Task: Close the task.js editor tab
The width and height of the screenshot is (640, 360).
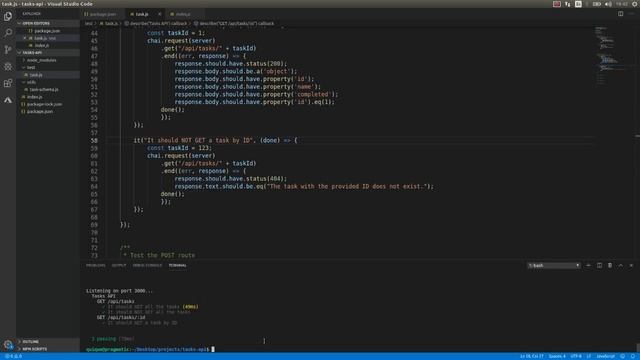Action: [160, 14]
